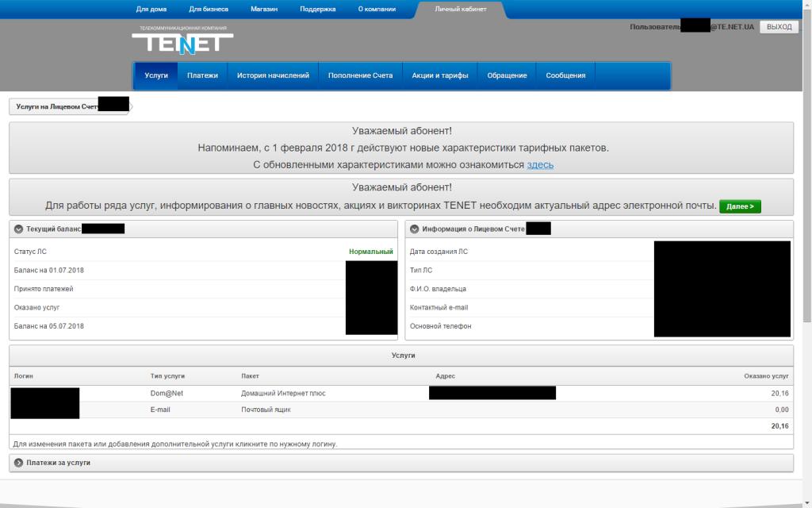Viewport: 812px width, 508px height.
Task: Click the 0,00 amount in E-mail row
Action: coord(782,410)
